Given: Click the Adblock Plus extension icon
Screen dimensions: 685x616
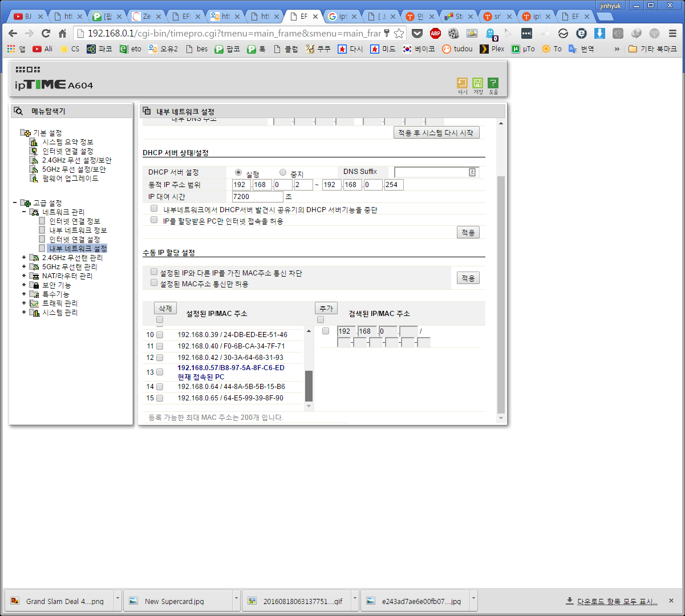Looking at the screenshot, I should click(435, 33).
